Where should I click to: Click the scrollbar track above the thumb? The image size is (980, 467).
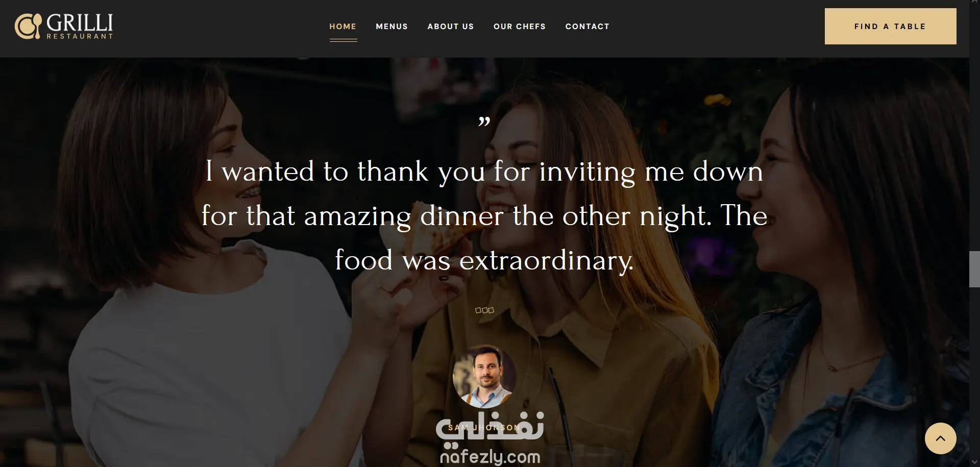point(974,128)
